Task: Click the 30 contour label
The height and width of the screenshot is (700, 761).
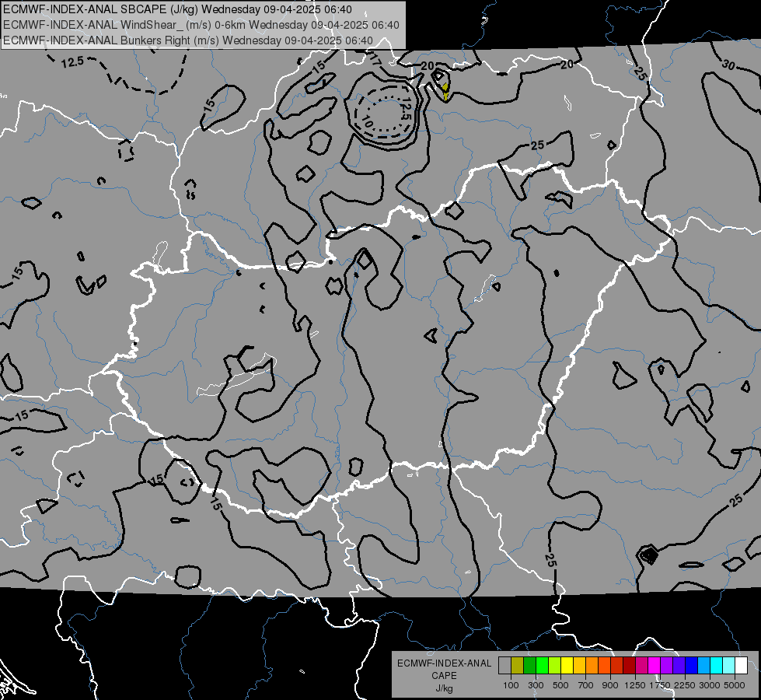Action: 728,64
